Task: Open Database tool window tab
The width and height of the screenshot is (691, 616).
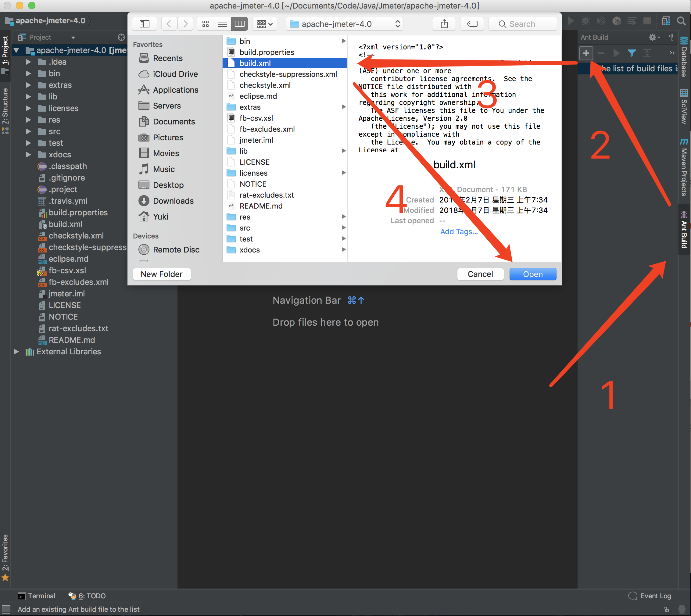Action: pyautogui.click(x=684, y=56)
